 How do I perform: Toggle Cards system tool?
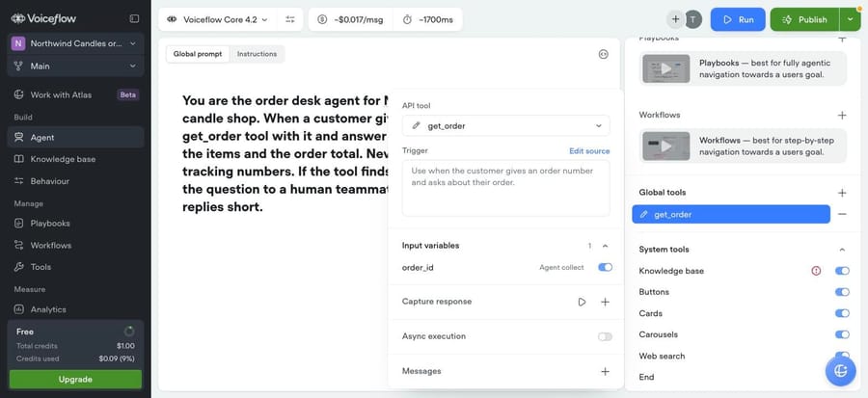coord(842,313)
